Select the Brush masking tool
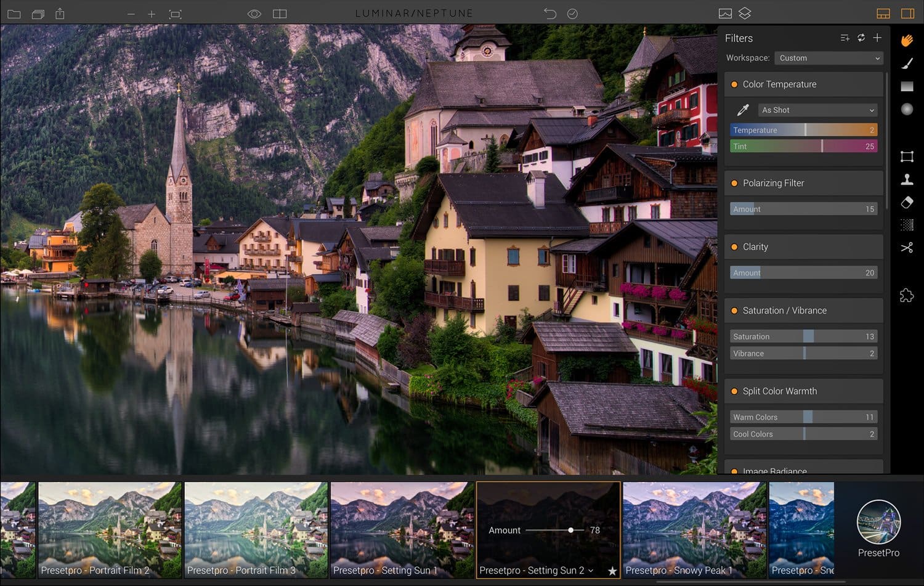 (907, 63)
